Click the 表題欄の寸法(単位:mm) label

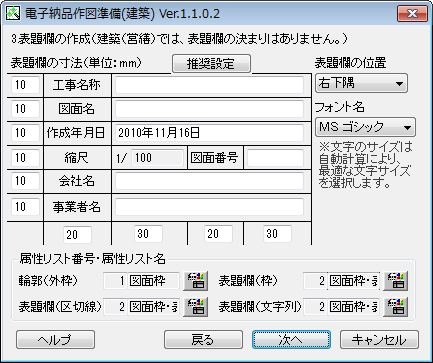pyautogui.click(x=76, y=63)
